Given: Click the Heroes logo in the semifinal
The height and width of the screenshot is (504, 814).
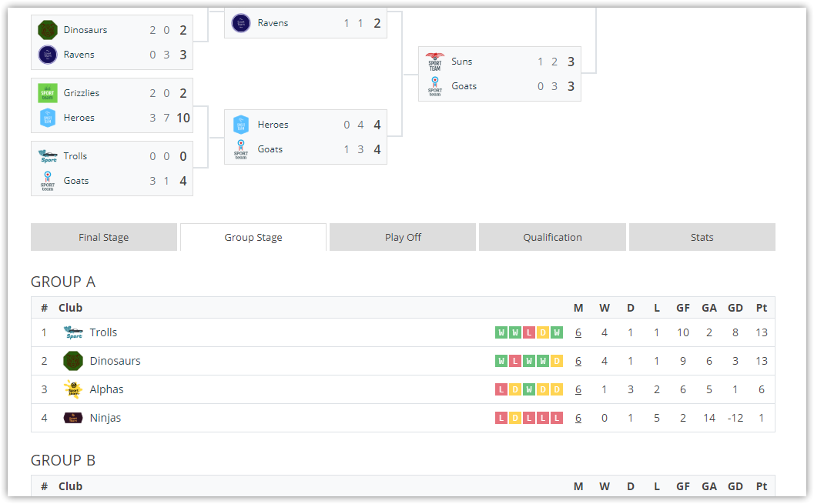Looking at the screenshot, I should coord(240,124).
